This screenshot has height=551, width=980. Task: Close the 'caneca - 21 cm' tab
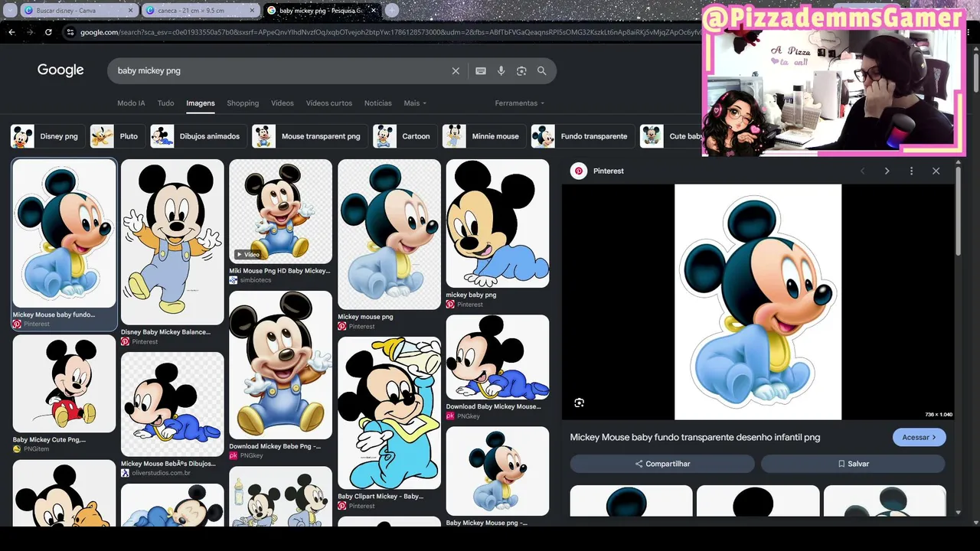pos(253,11)
